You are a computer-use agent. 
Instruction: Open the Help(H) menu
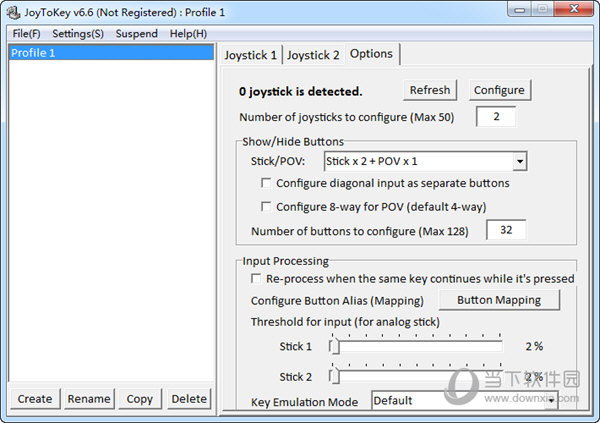click(x=188, y=34)
